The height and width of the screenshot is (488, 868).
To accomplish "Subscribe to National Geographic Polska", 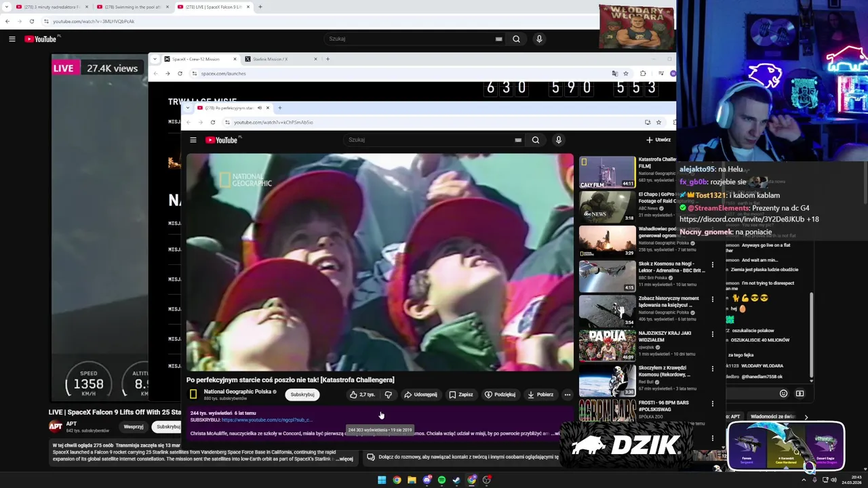I will pos(302,394).
